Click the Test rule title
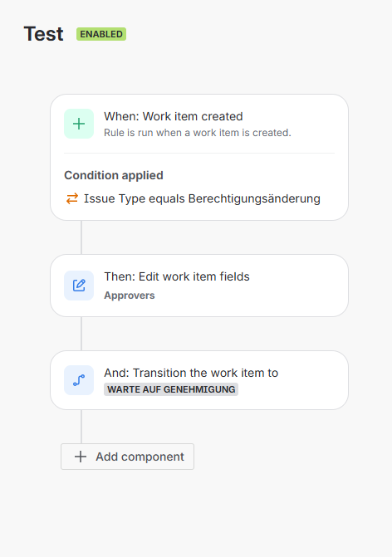The width and height of the screenshot is (392, 557). [44, 34]
